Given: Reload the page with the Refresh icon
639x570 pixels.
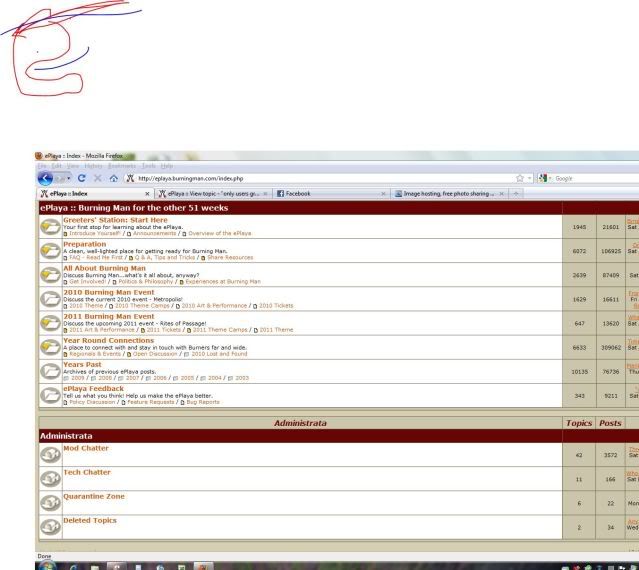Looking at the screenshot, I should pos(82,178).
